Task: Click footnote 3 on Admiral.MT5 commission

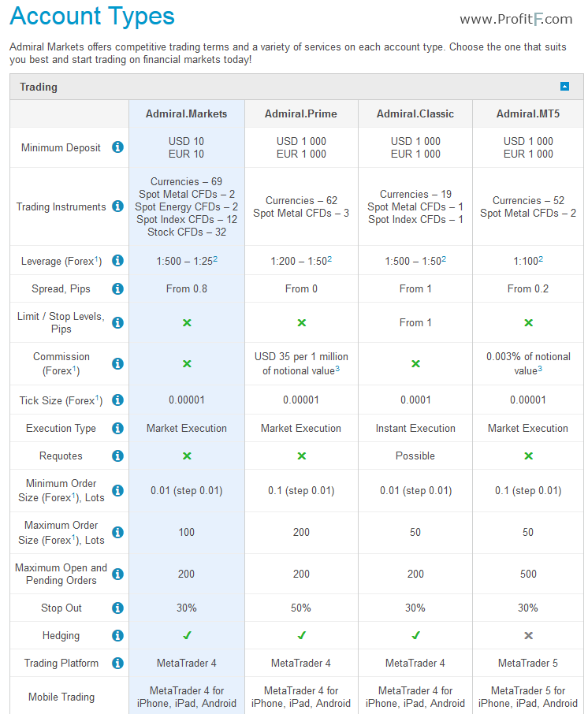Action: 540,369
